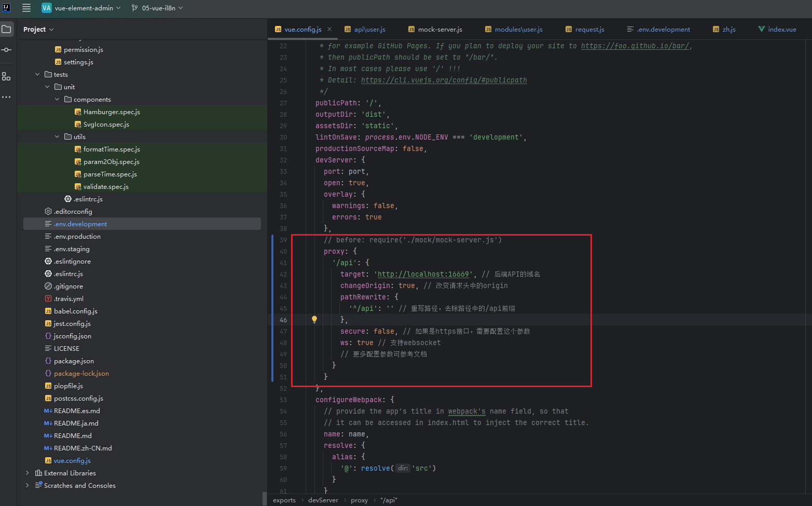Image resolution: width=812 pixels, height=506 pixels.
Task: Click the IntelliJ IDEA logo icon
Action: (x=7, y=8)
